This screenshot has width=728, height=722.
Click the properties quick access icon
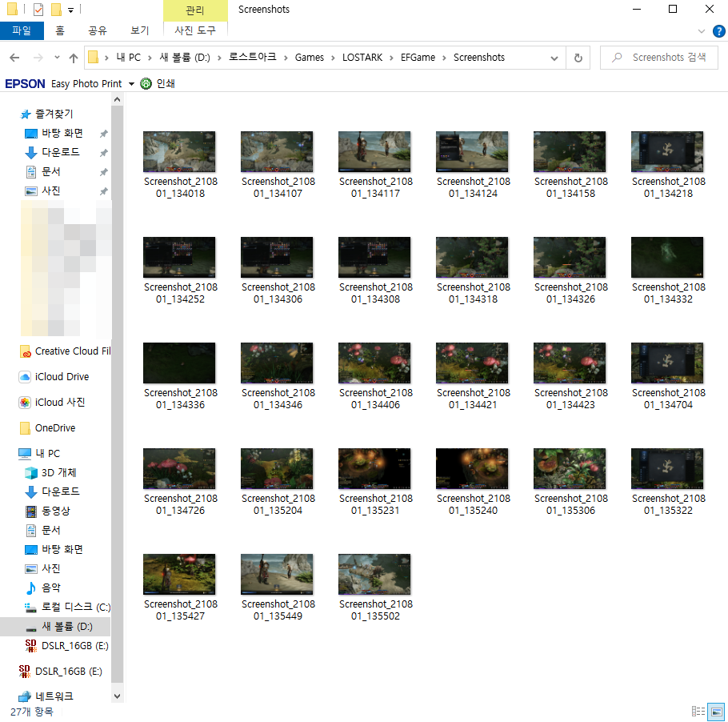tap(38, 9)
